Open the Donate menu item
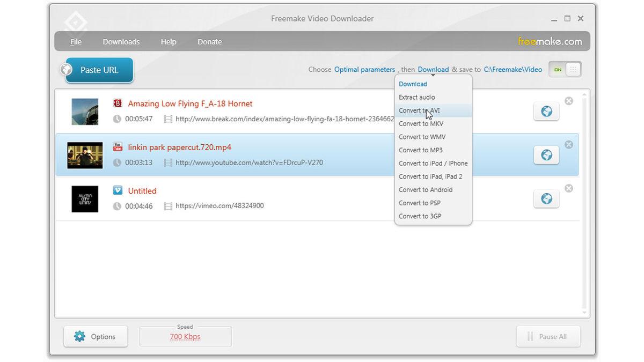This screenshot has width=644, height=362. coord(209,41)
